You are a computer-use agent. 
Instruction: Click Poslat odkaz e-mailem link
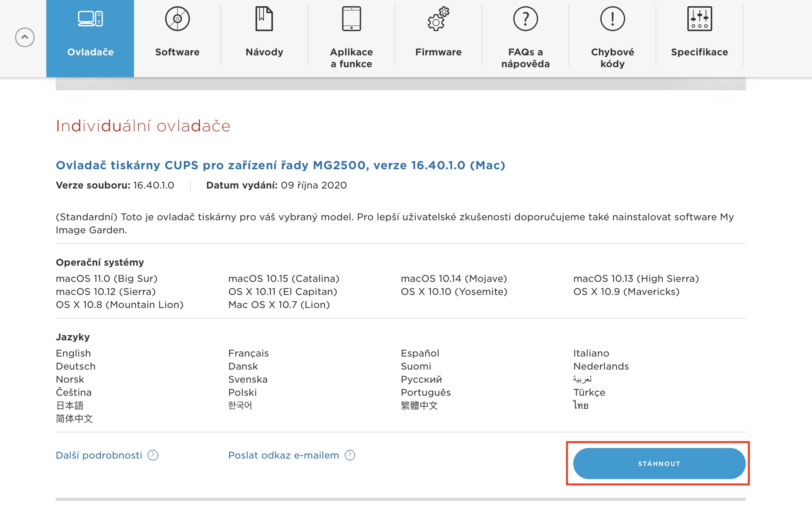(283, 455)
